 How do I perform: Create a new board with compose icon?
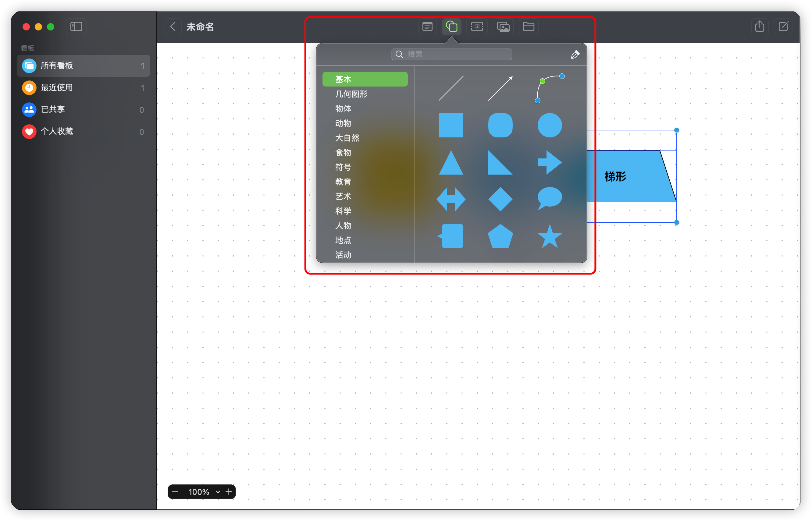(783, 27)
